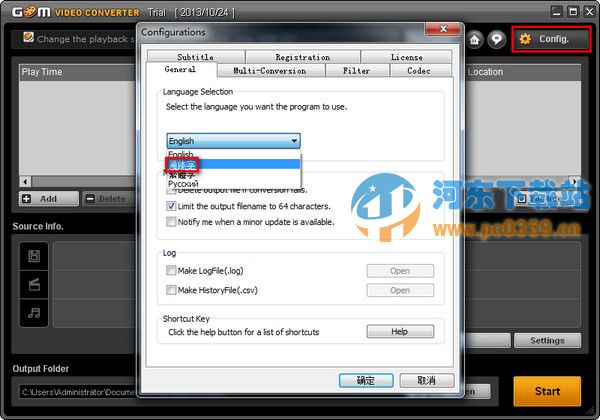Open the License tab
600x420 pixels.
(406, 57)
